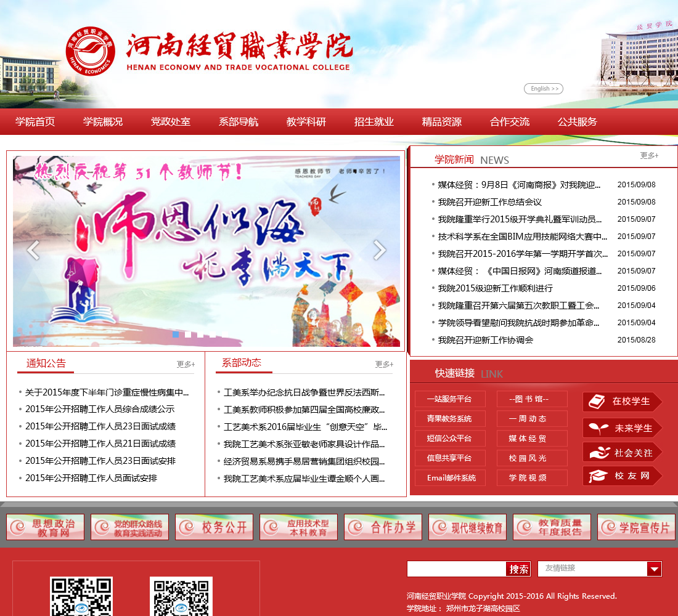Image resolution: width=678 pixels, height=616 pixels.
Task: Focus the site search text field
Action: 457,569
